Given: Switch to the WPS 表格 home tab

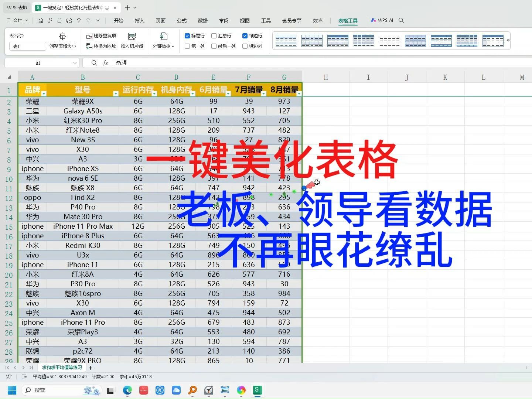Looking at the screenshot, I should pyautogui.click(x=17, y=7).
